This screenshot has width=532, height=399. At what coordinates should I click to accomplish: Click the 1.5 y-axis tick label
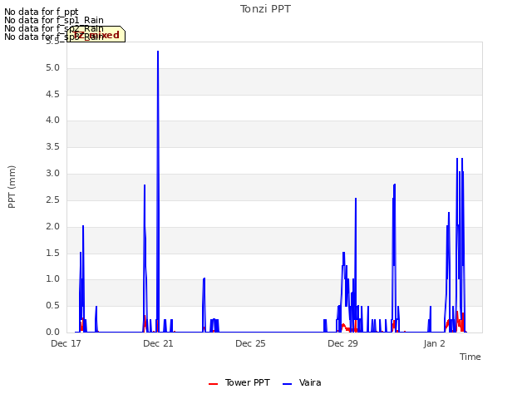click(52, 253)
